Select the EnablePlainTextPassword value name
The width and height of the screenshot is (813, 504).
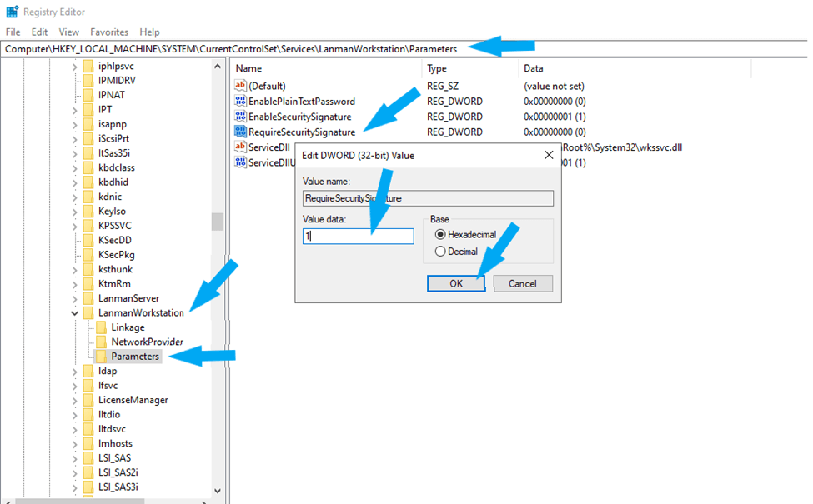point(302,101)
